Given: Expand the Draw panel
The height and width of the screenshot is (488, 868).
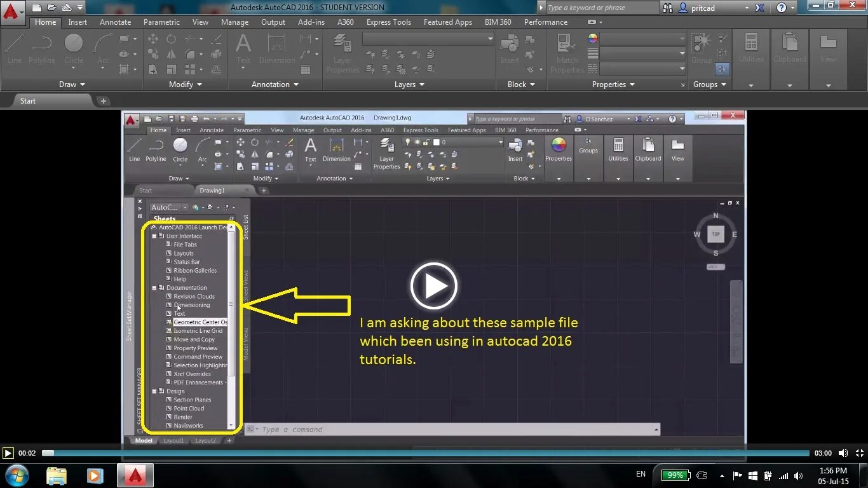Looking at the screenshot, I should click(x=72, y=85).
